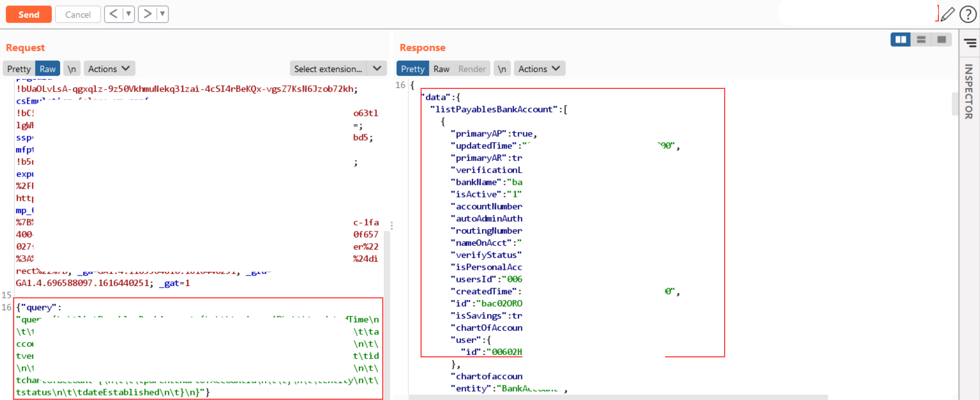Toggle Response non-printable \n characters
This screenshot has width=980, height=400.
pos(502,69)
